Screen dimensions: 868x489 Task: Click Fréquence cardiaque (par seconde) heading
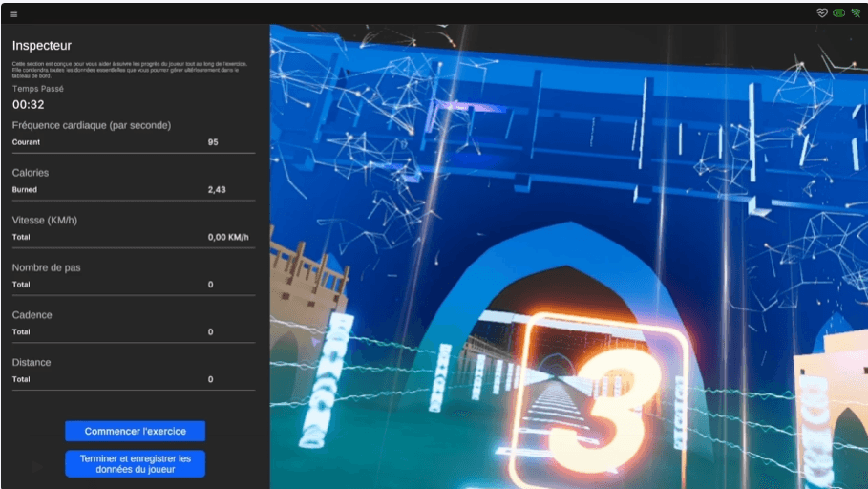point(92,125)
